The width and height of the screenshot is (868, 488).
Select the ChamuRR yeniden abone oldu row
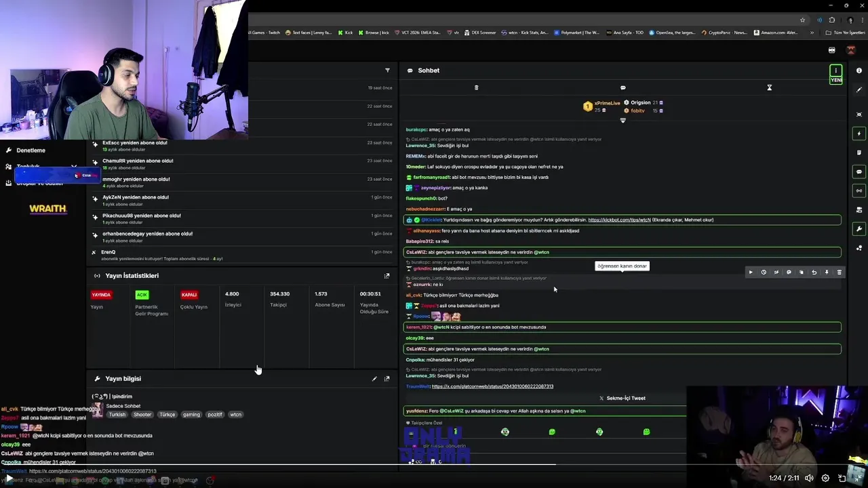(242, 164)
